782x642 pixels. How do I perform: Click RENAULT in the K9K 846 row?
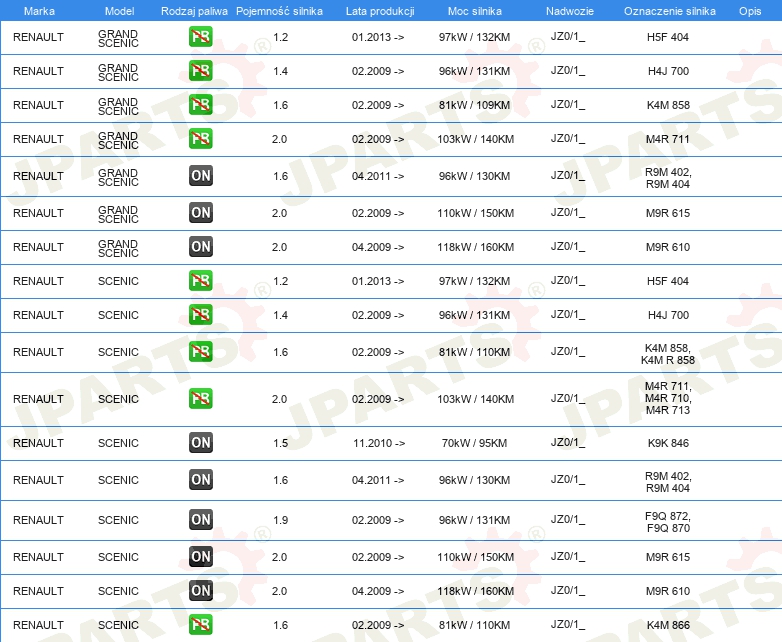tap(38, 443)
